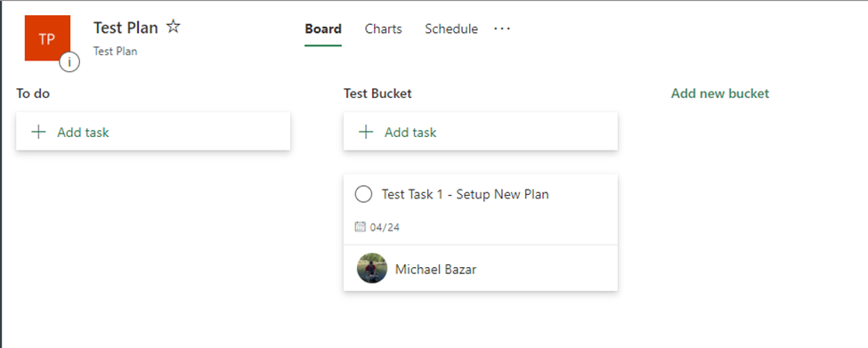Click the plus icon in Test Bucket
This screenshot has height=348, width=868.
coord(366,132)
